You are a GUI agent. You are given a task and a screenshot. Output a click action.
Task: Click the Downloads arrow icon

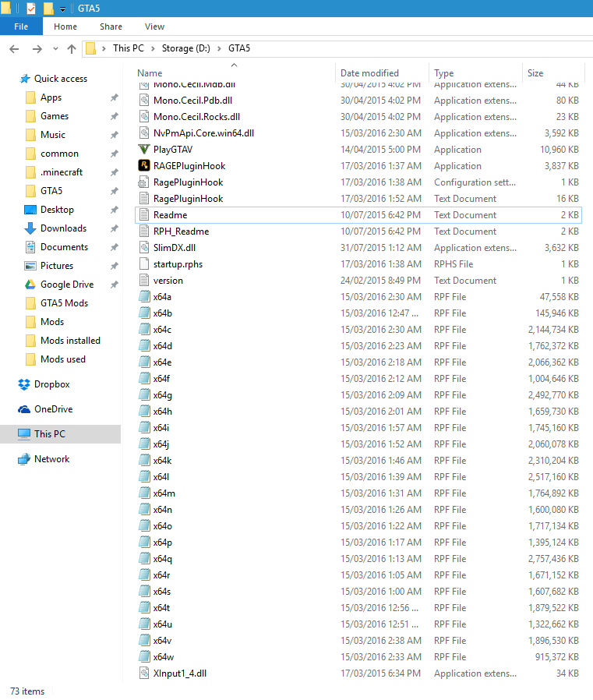tap(30, 228)
